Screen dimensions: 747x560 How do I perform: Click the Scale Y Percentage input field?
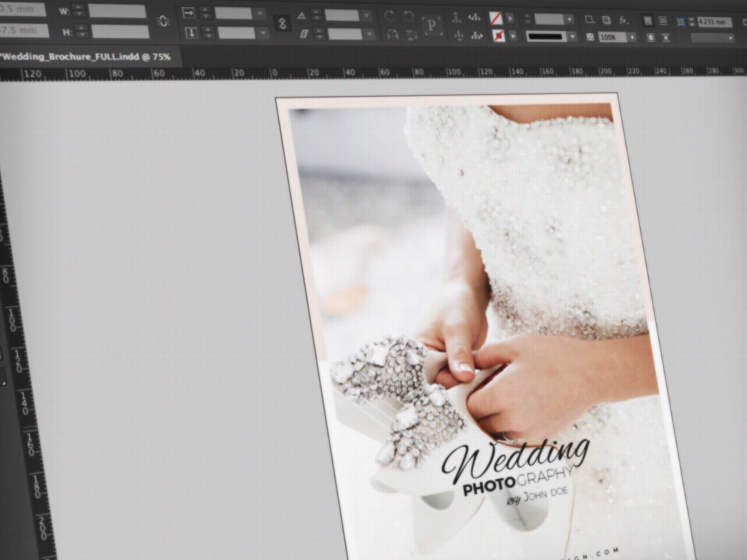(x=237, y=33)
